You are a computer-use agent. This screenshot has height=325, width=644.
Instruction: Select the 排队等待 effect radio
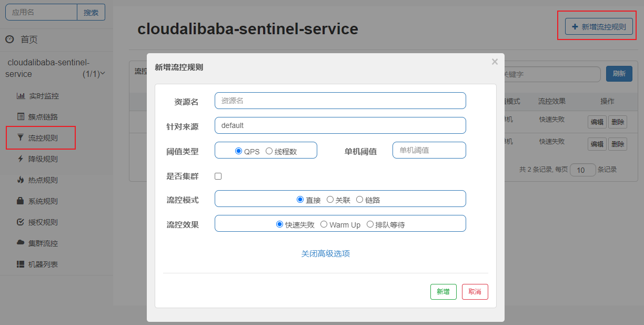tap(370, 224)
